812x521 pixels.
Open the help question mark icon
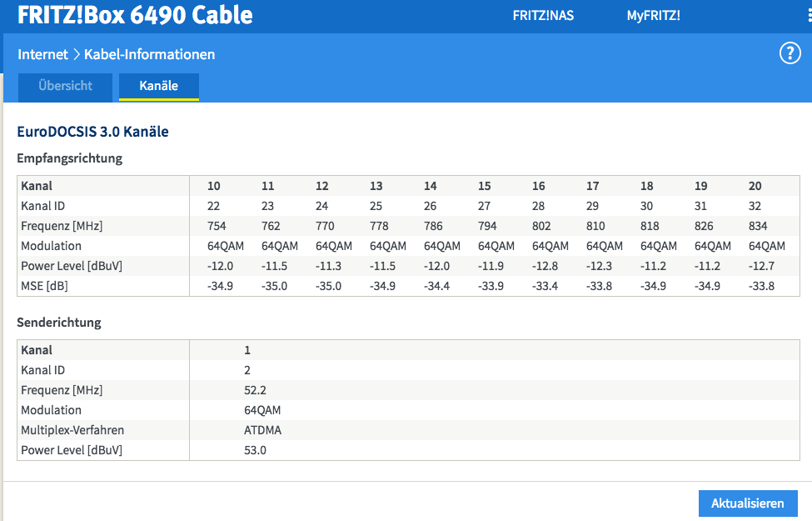point(789,54)
